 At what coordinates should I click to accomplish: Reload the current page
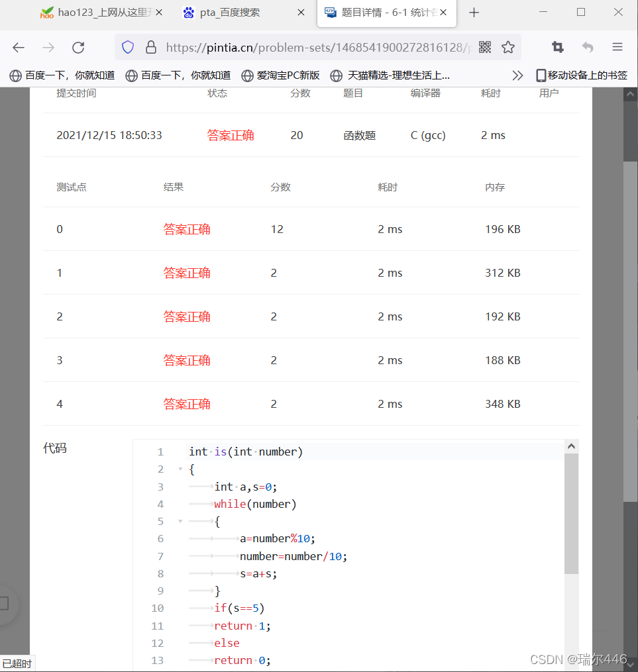[78, 47]
